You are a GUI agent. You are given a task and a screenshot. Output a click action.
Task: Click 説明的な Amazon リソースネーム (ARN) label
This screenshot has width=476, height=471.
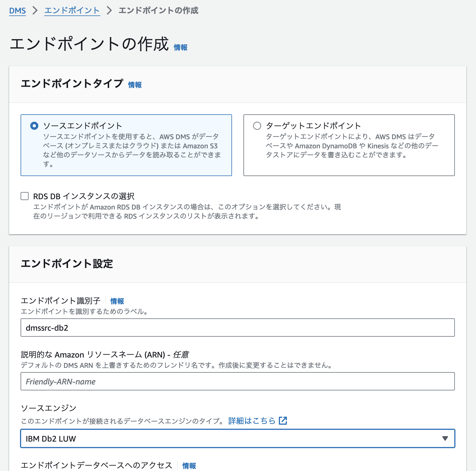click(x=105, y=355)
